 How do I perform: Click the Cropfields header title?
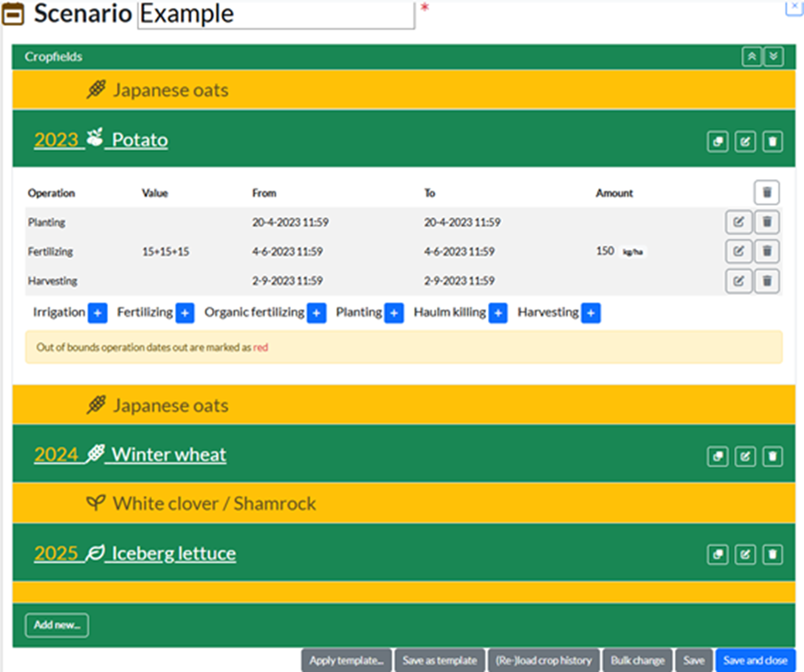[x=54, y=57]
